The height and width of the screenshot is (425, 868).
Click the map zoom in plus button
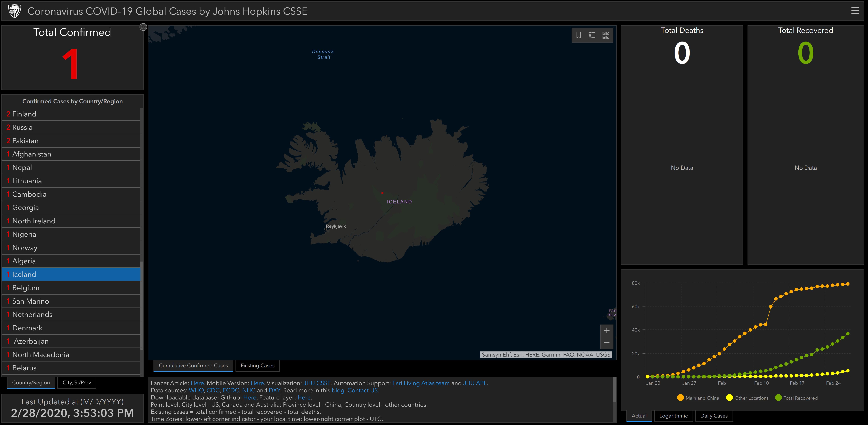(x=606, y=330)
